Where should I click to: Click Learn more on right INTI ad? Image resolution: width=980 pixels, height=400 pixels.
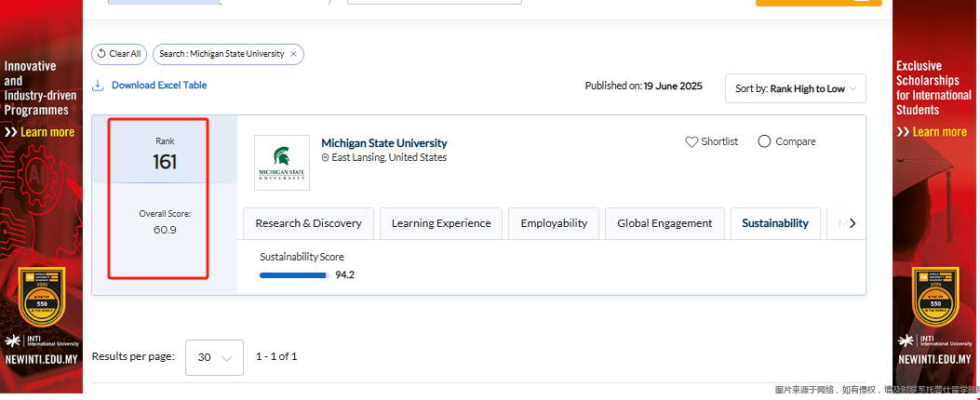click(932, 132)
